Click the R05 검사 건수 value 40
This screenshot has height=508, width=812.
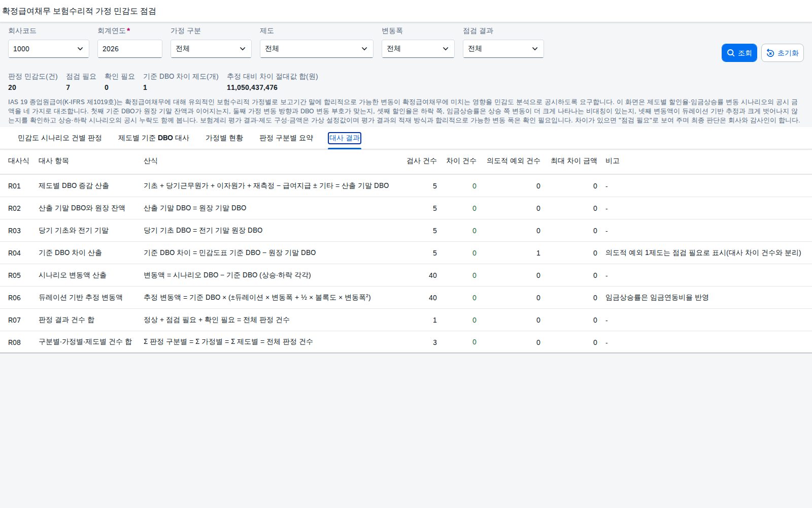click(x=433, y=275)
